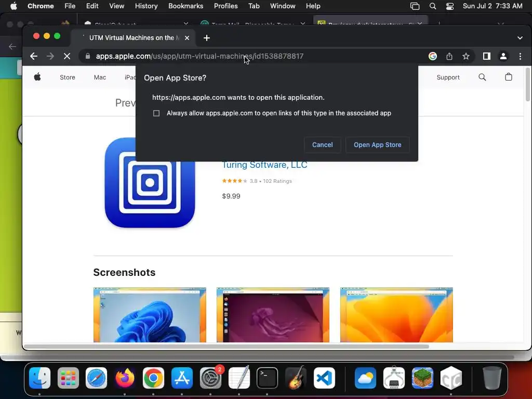The height and width of the screenshot is (399, 532).
Task: Open the Chrome menu
Action: [x=41, y=6]
